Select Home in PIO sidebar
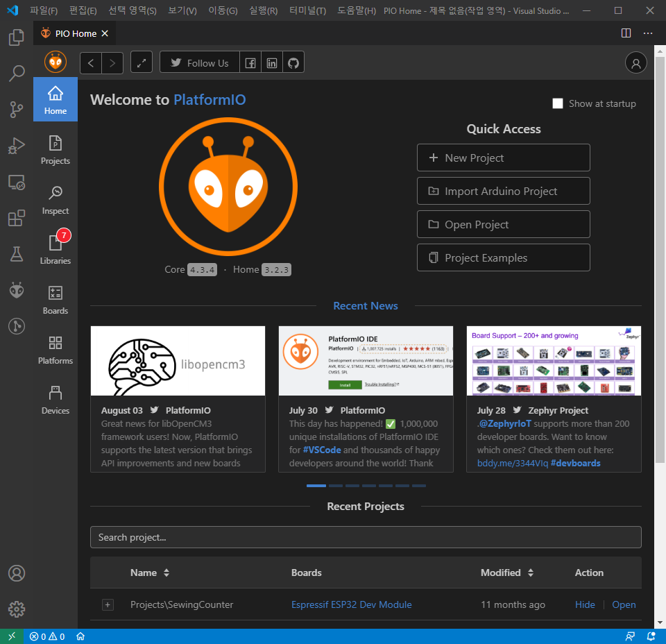Image resolution: width=666 pixels, height=644 pixels. point(55,99)
